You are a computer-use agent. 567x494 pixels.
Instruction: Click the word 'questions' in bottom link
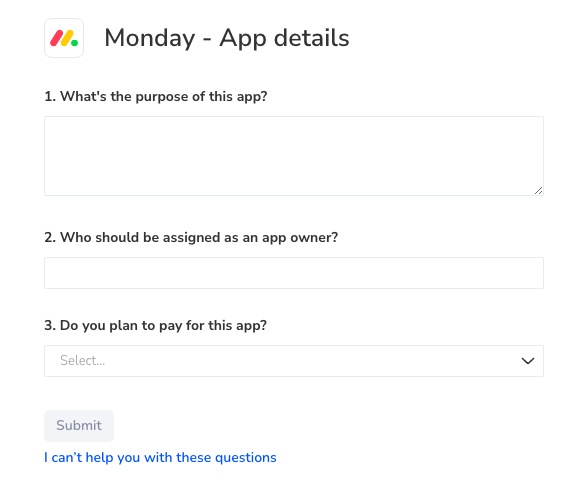[246, 458]
